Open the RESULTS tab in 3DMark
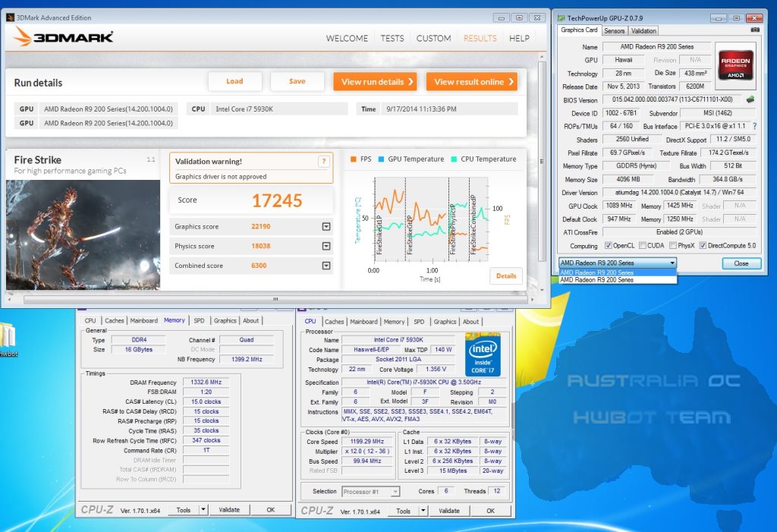The height and width of the screenshot is (532, 777). (x=480, y=38)
